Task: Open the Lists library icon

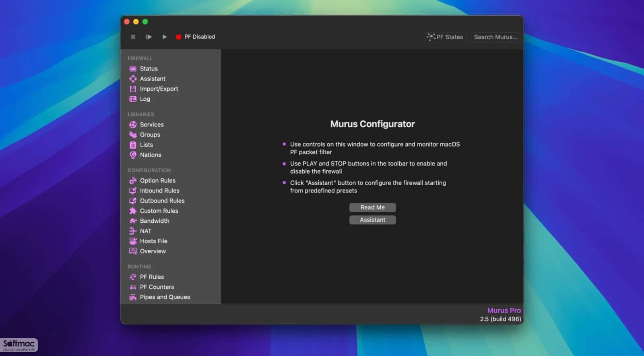Action: (133, 145)
